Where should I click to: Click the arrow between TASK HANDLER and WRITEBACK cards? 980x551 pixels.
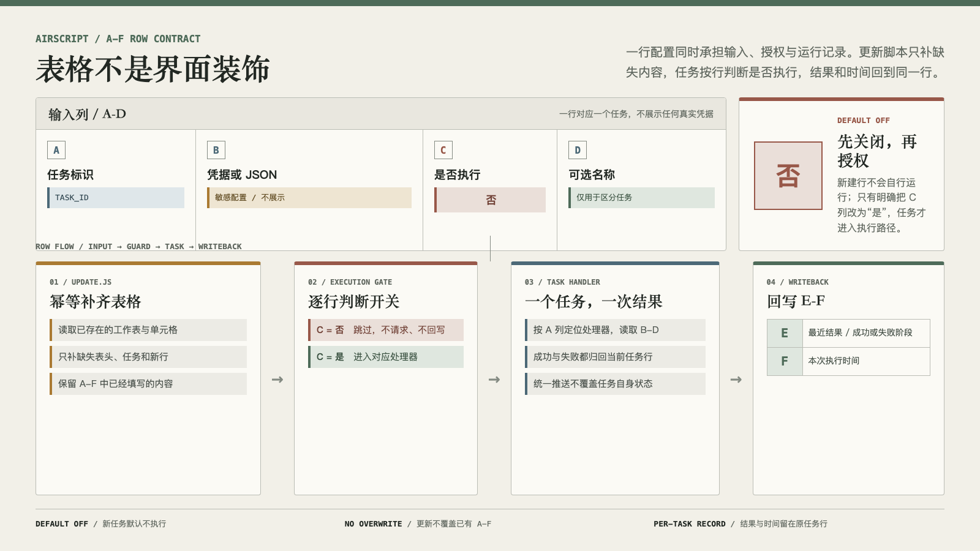736,380
